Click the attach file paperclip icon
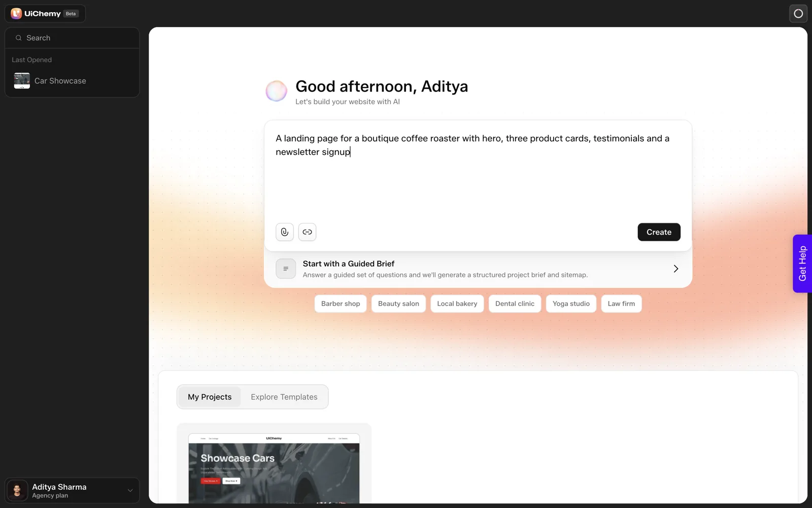The height and width of the screenshot is (508, 812). (285, 232)
